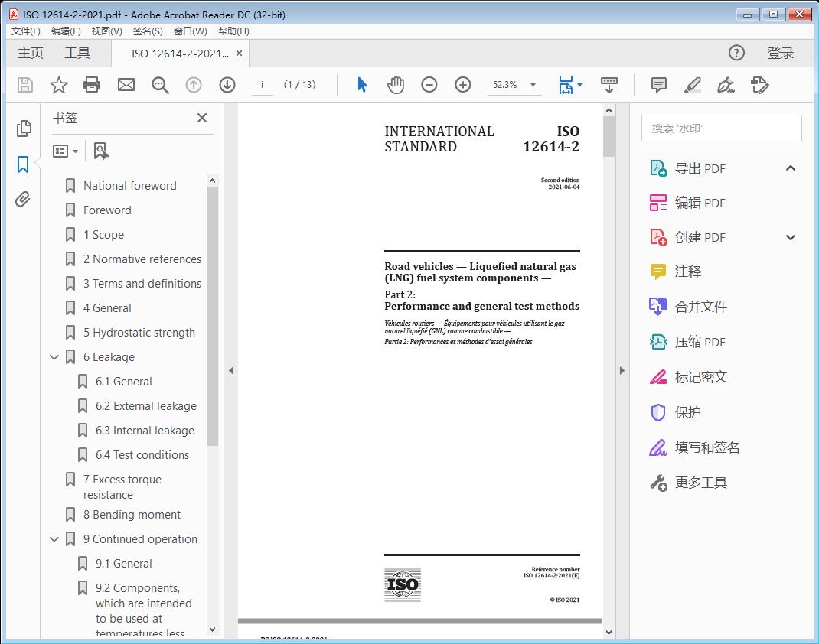Click the 登录 sign-in button
Viewport: 819px width, 644px height.
pyautogui.click(x=780, y=53)
